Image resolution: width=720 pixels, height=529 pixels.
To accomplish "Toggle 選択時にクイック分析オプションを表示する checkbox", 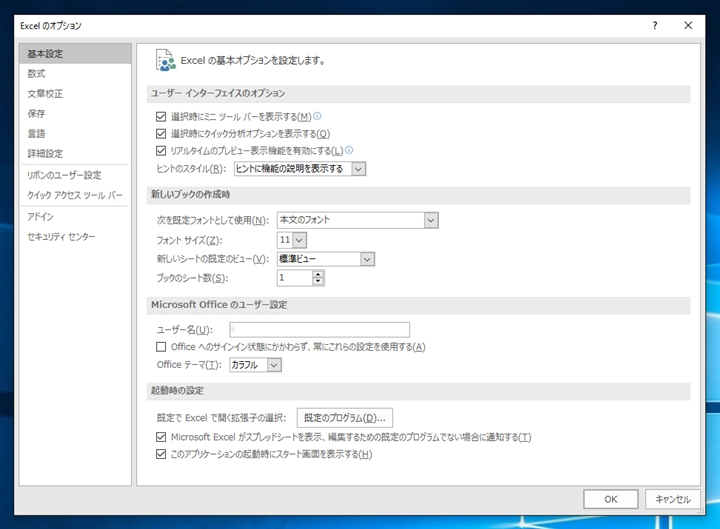I will pos(161,134).
